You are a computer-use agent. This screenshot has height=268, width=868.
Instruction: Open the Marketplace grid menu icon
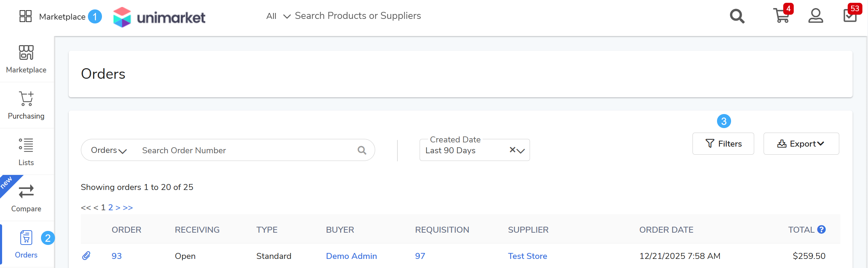click(26, 16)
